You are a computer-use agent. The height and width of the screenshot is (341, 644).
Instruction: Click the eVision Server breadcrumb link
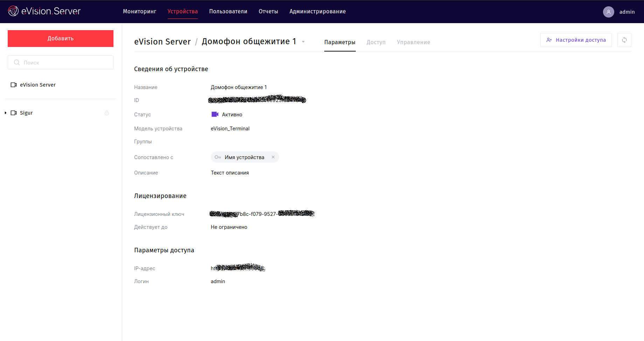(x=162, y=42)
